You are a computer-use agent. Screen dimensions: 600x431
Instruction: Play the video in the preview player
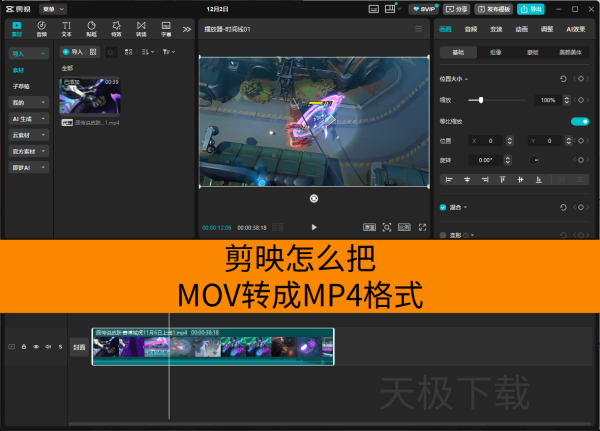tap(314, 227)
